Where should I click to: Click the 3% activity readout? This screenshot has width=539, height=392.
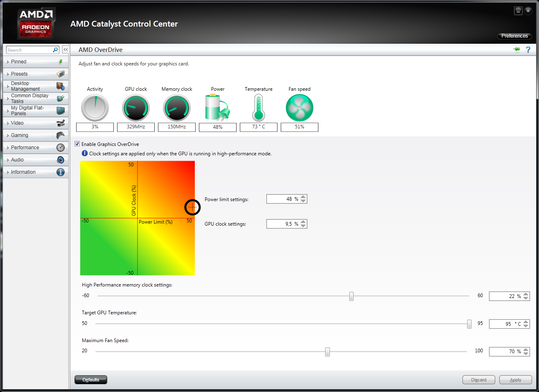pos(95,127)
